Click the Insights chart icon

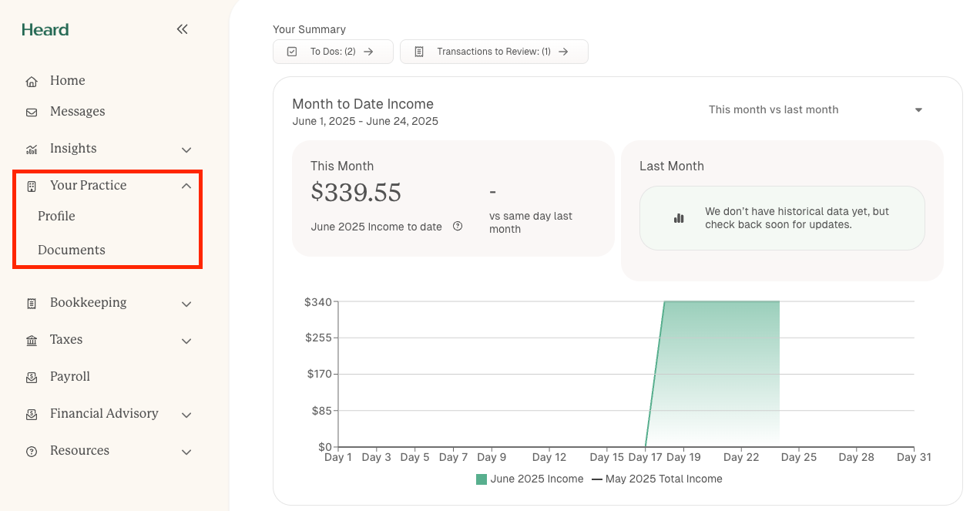31,148
